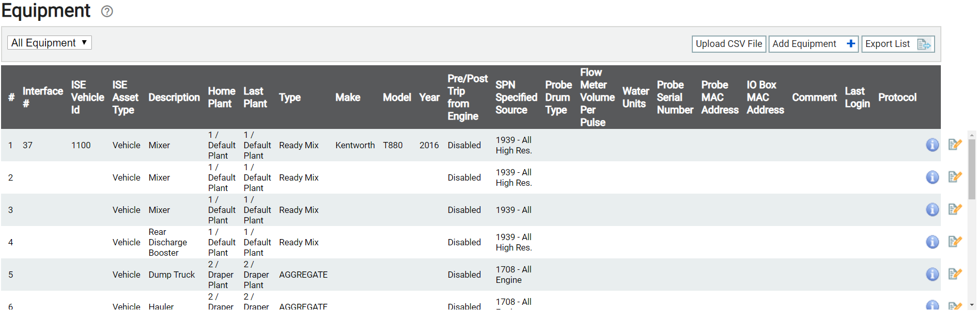Click the Equipment page heading
The height and width of the screenshot is (333, 980).
click(46, 10)
